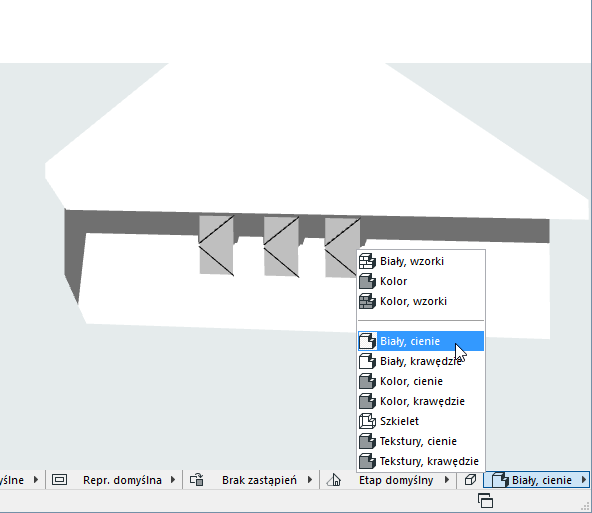Screen dimensions: 592x513
Task: Select 'Kolor, cienie' style
Action: 421,381
